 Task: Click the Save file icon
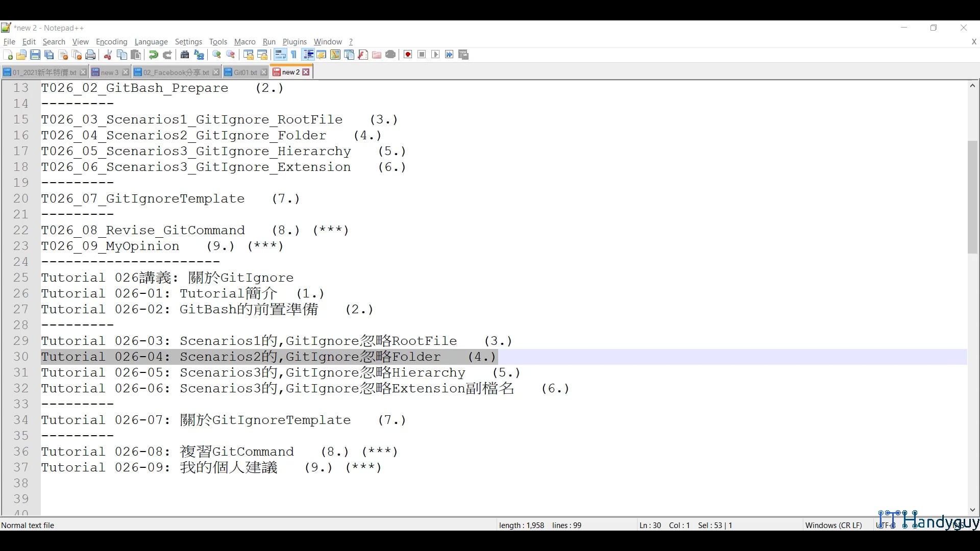[35, 55]
